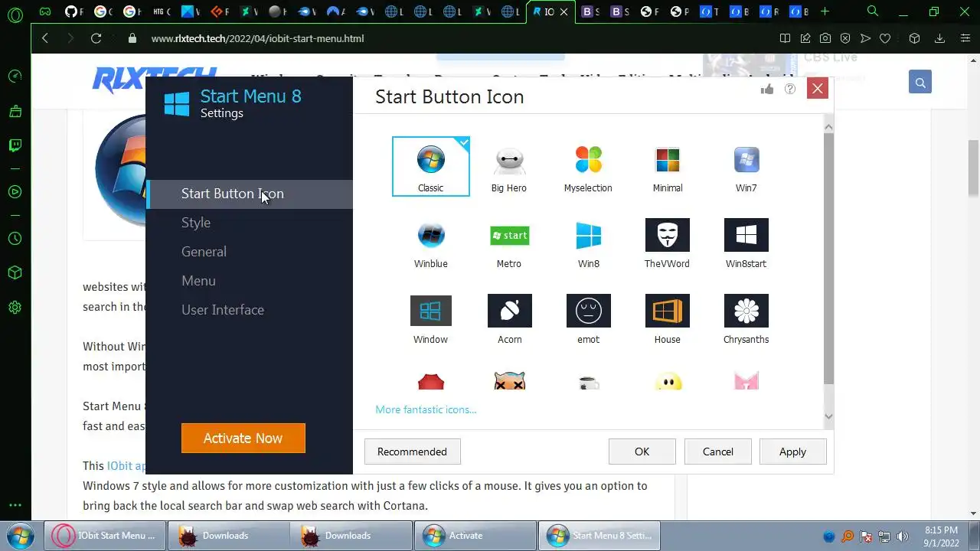This screenshot has width=980, height=551.
Task: Click the Apply button
Action: coord(792,452)
